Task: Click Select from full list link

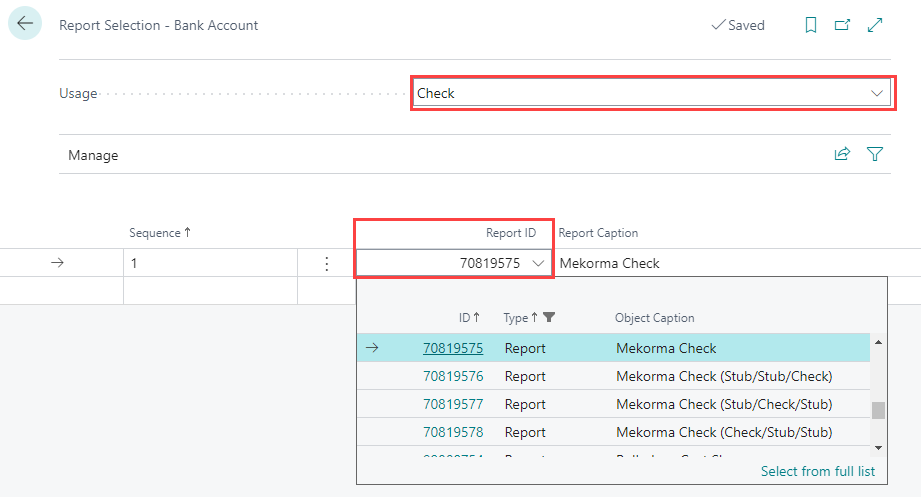Action: [x=818, y=471]
